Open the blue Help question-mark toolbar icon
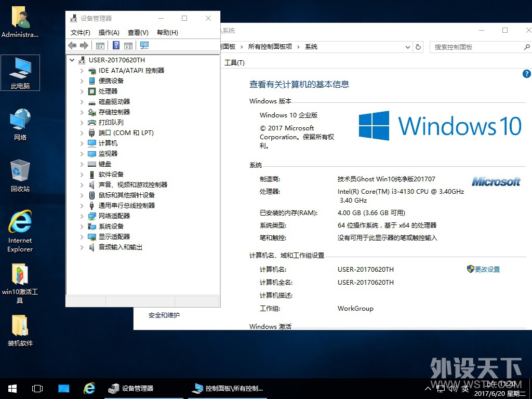 (x=116, y=45)
